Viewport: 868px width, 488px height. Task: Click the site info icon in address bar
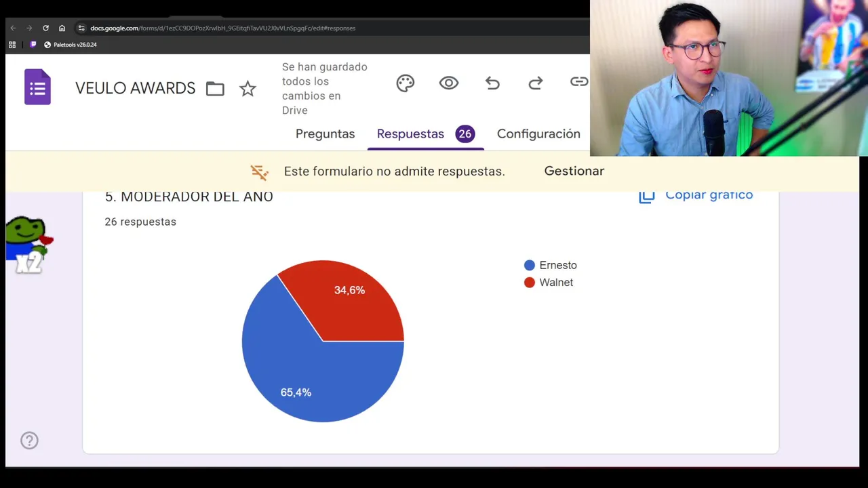(81, 28)
